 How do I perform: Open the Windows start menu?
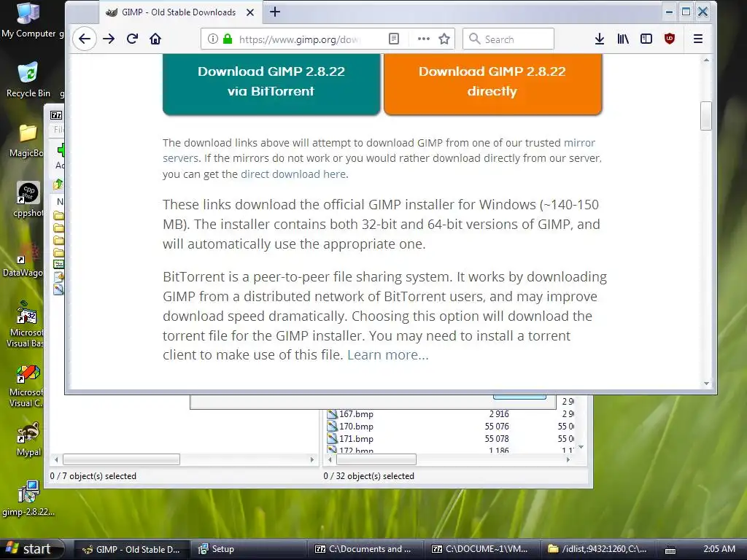31,549
